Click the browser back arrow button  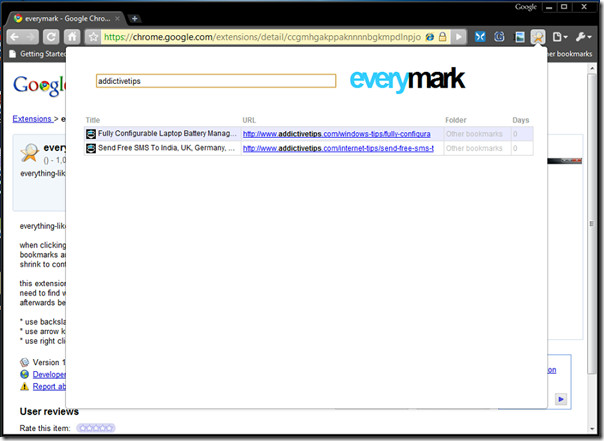coord(15,37)
